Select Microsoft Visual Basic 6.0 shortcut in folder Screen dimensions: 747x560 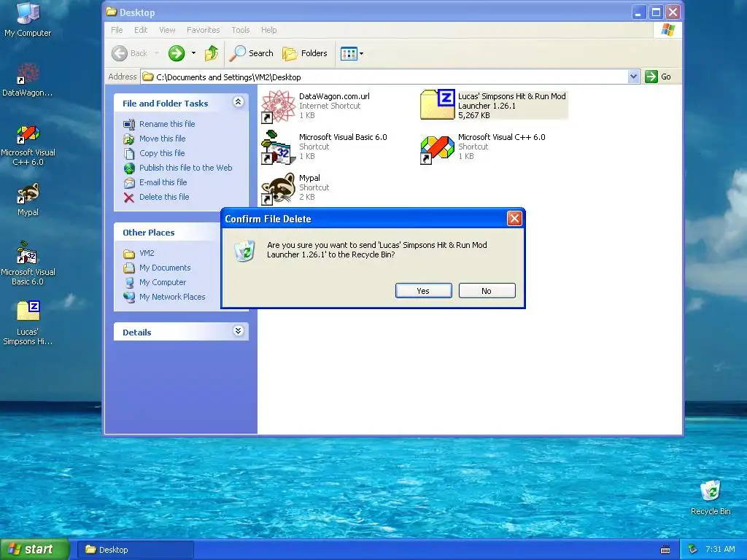coord(325,147)
